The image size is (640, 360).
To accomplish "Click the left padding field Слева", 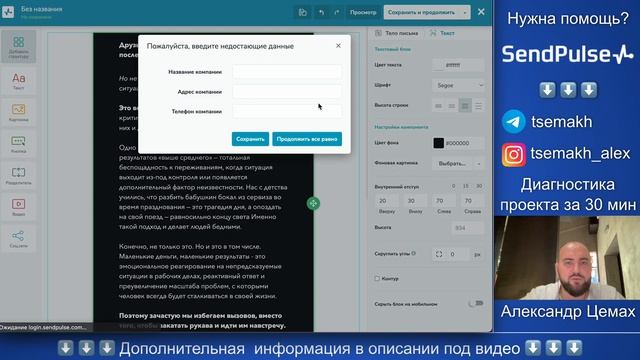I will (444, 201).
